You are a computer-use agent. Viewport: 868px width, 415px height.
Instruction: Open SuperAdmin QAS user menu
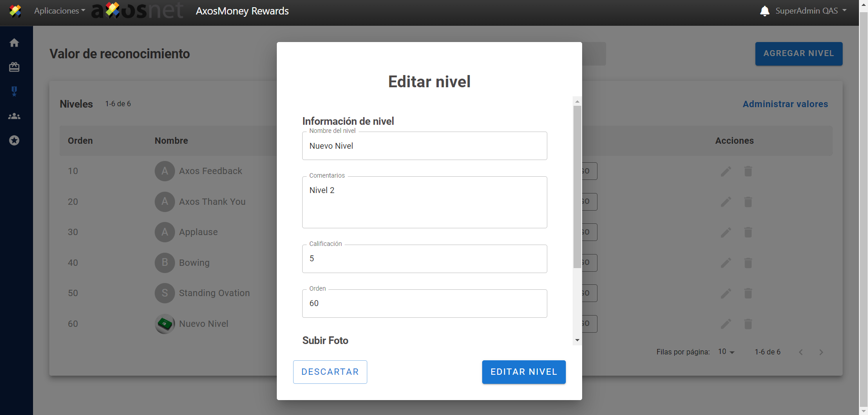pos(811,11)
